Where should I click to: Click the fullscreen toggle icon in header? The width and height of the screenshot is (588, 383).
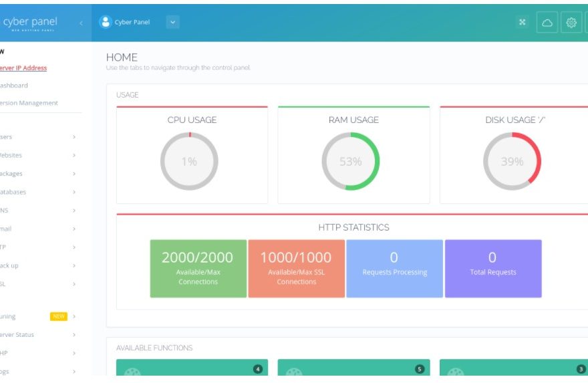coord(523,22)
